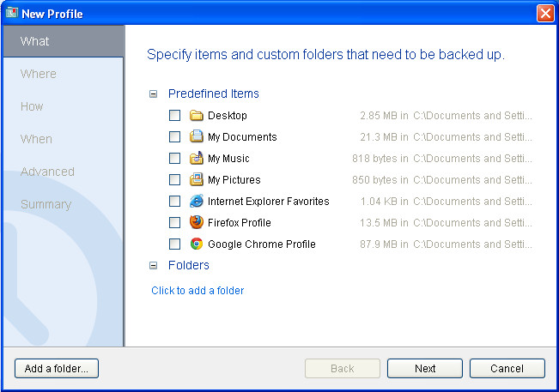559x392 pixels.
Task: Follow the Click to add a folder link
Action: tap(197, 291)
